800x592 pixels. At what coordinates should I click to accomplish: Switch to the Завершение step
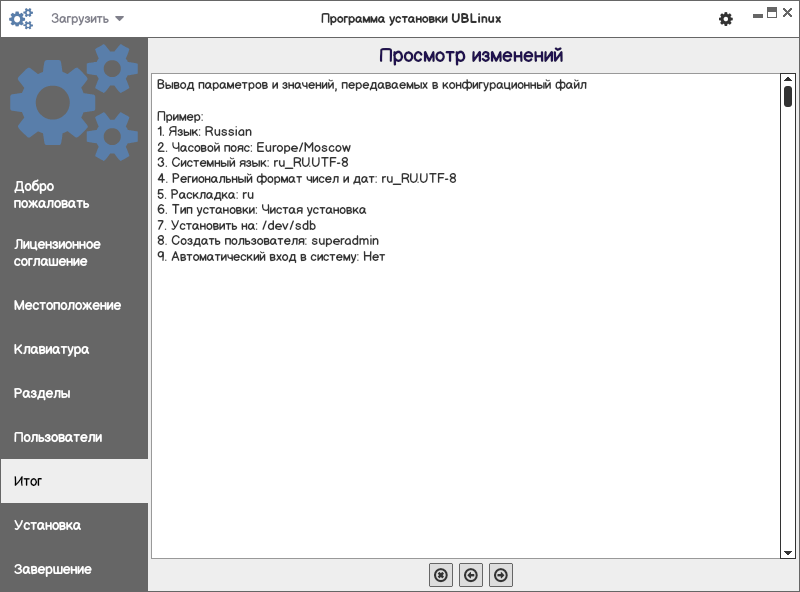pyautogui.click(x=74, y=569)
